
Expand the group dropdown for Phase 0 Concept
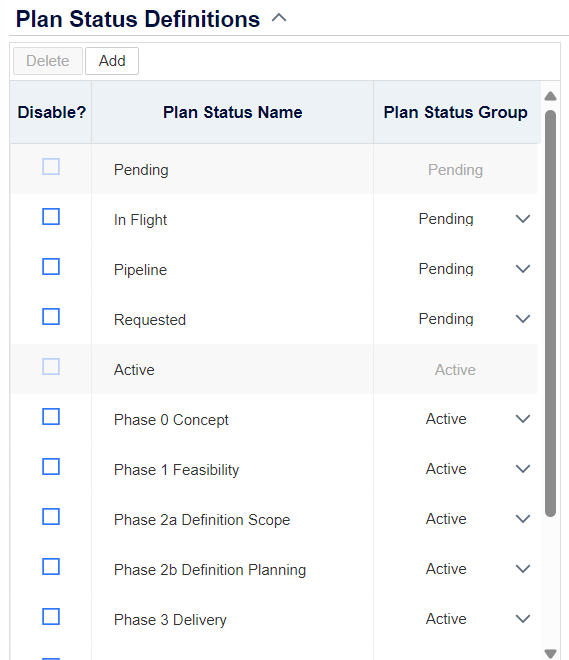click(523, 419)
